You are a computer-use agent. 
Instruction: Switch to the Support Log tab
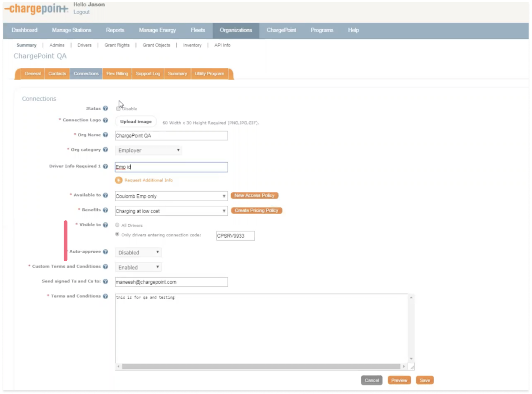[148, 74]
